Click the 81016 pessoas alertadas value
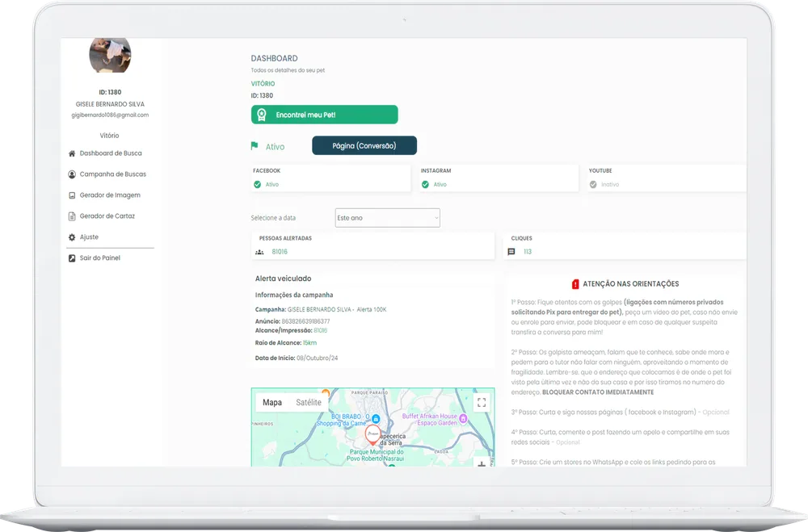This screenshot has width=808, height=532. click(x=280, y=252)
